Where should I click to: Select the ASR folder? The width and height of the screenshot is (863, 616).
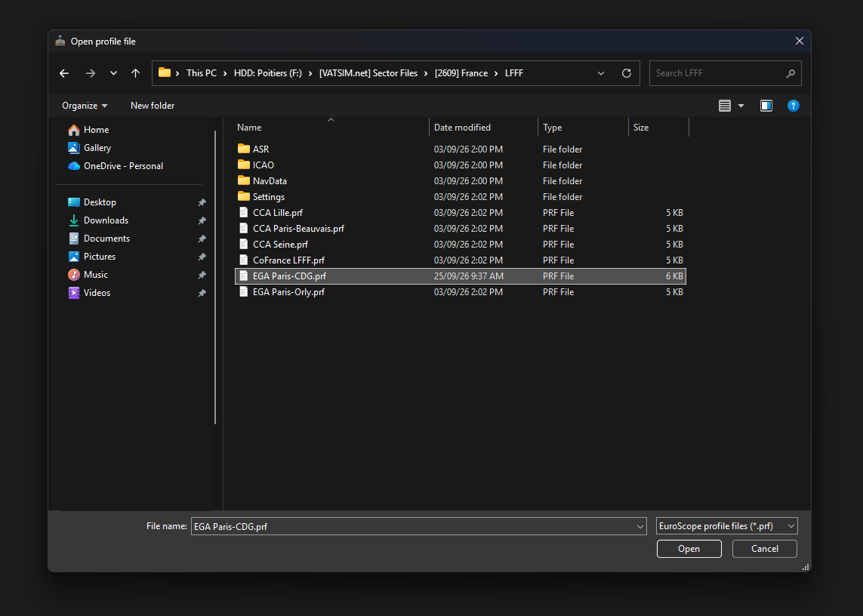pos(461,149)
